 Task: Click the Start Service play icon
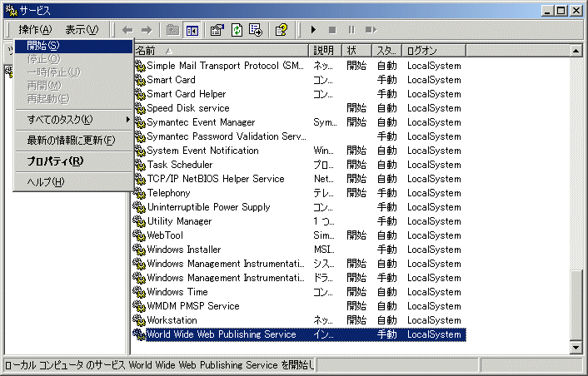[313, 30]
